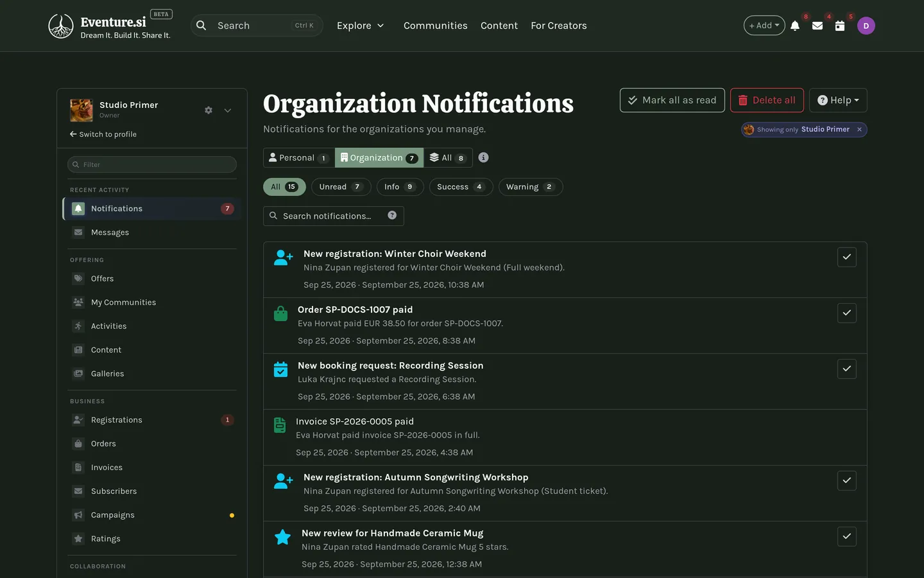
Task: Open the bell notifications icon in header
Action: pos(795,26)
